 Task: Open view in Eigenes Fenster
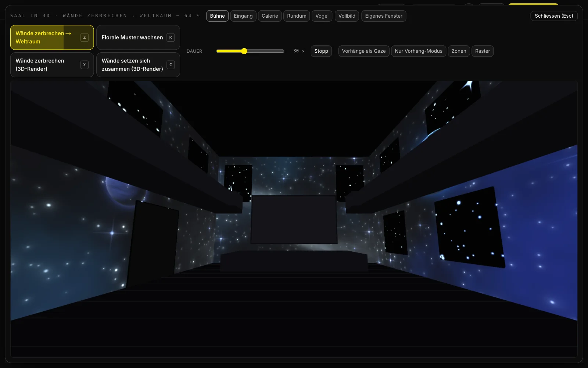(x=384, y=16)
